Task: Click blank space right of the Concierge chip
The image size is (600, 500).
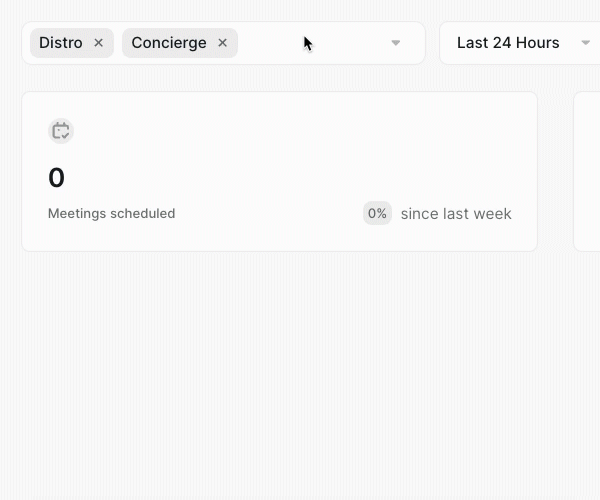Action: pos(314,43)
